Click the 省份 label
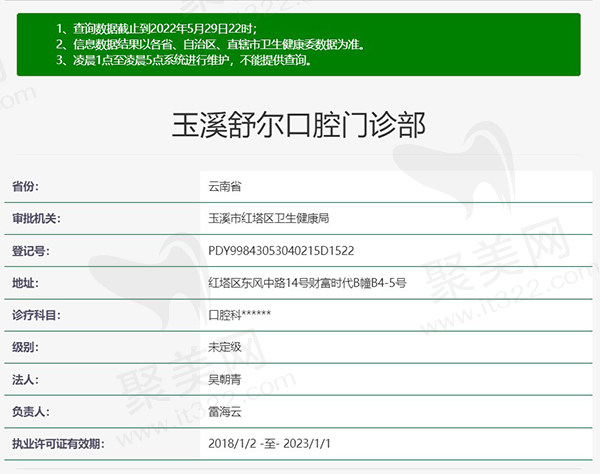This screenshot has height=474, width=600. (25, 187)
